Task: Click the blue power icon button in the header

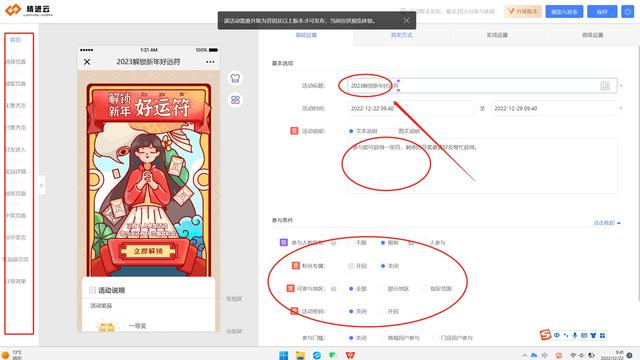Action: 627,11
